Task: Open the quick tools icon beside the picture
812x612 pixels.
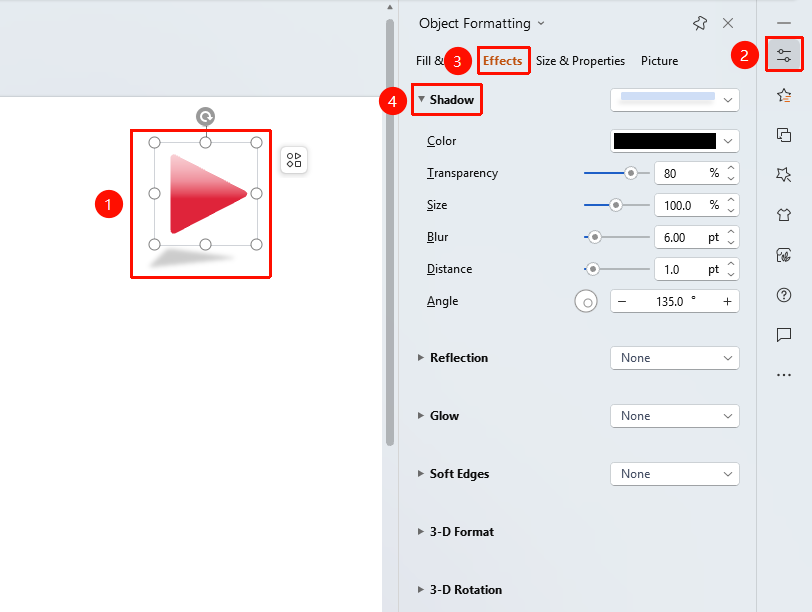Action: [x=294, y=160]
